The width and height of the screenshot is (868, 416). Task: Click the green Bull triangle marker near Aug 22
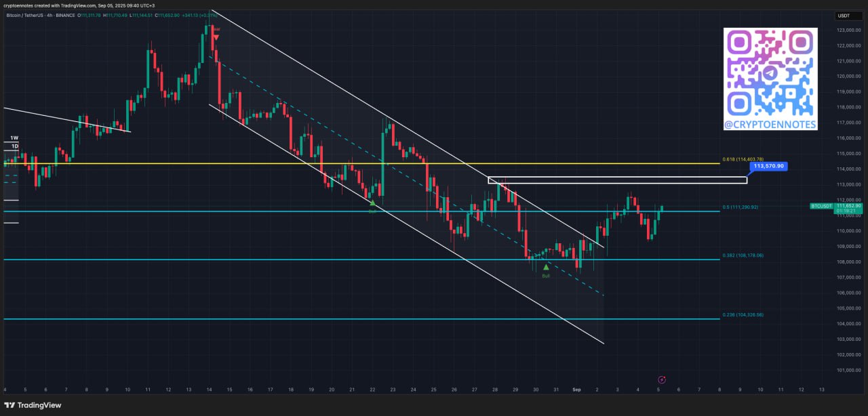point(372,203)
